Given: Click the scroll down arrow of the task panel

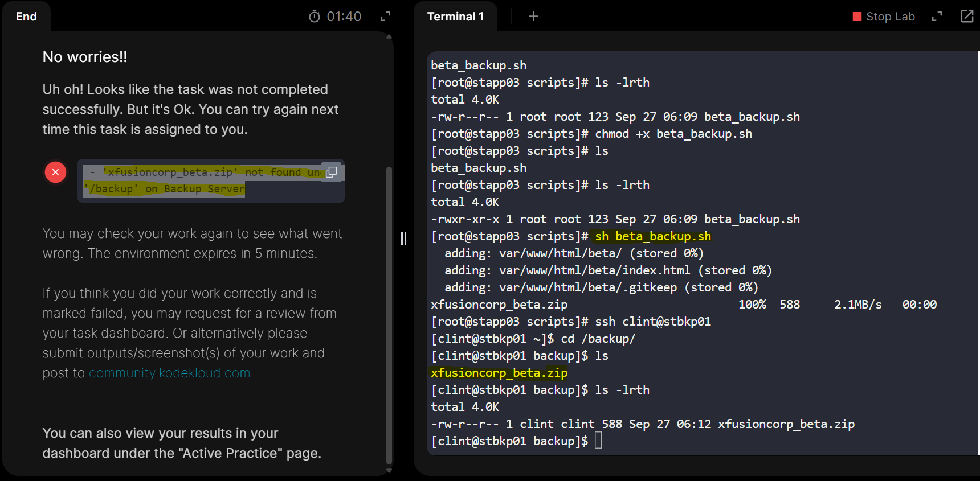Looking at the screenshot, I should pos(389,471).
